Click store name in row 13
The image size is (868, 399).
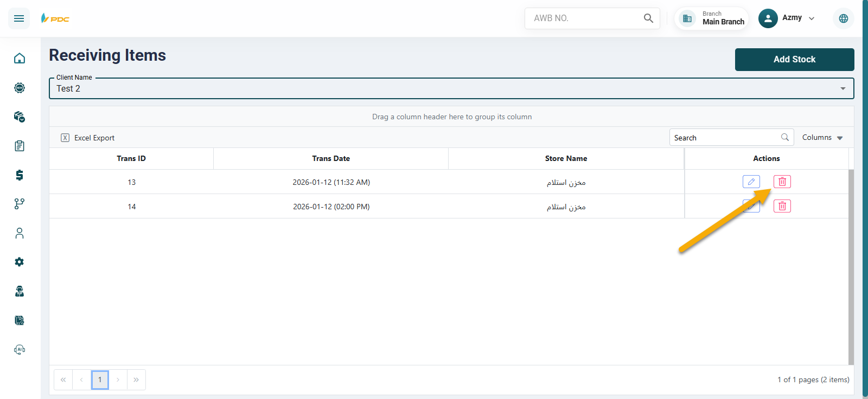pos(566,183)
